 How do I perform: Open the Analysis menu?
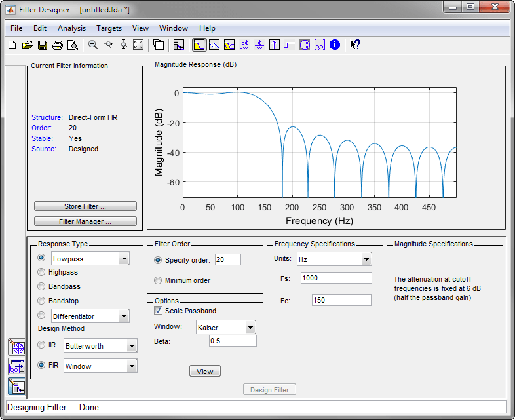click(71, 28)
